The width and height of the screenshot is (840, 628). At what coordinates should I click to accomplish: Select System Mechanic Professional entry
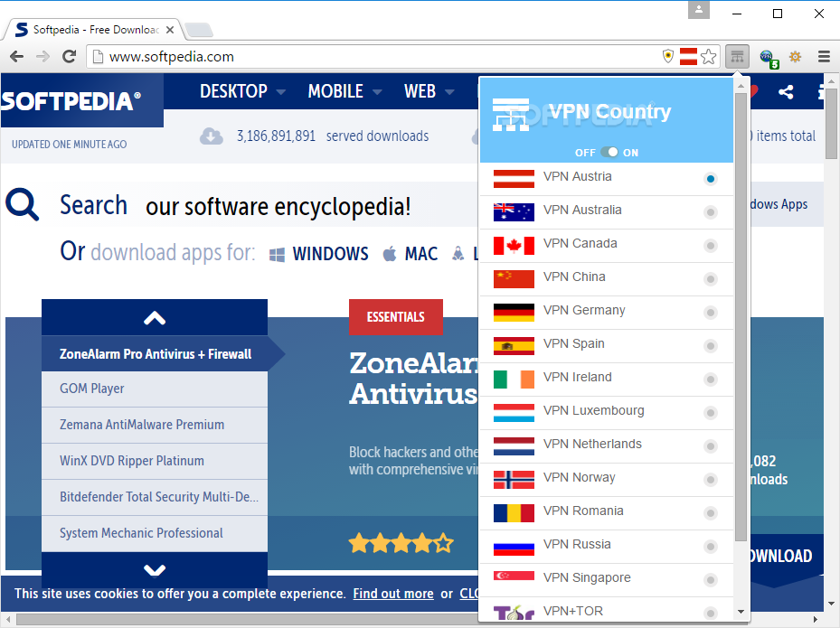(155, 534)
